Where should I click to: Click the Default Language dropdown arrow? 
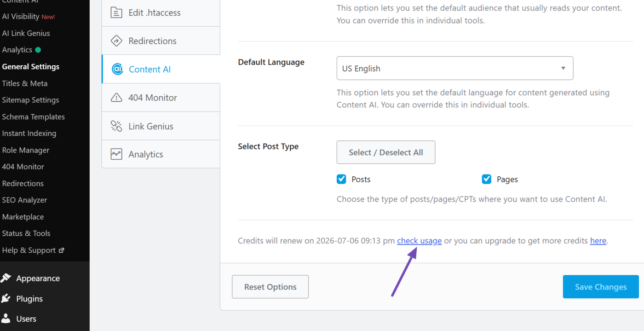coord(563,68)
